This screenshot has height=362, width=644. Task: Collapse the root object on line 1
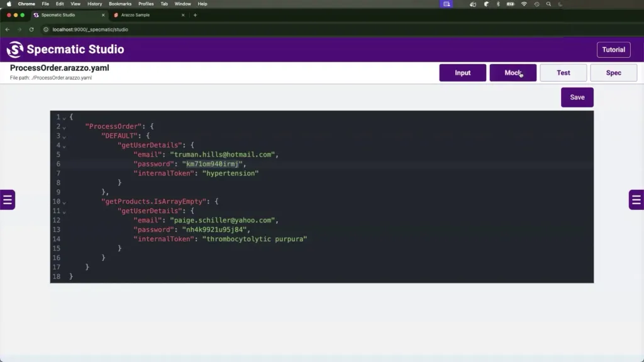[64, 118]
